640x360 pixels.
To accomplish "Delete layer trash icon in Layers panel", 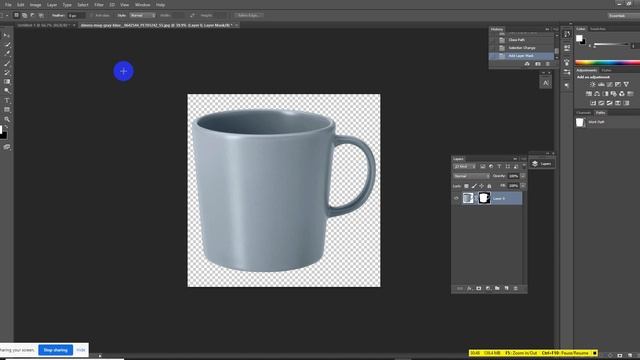I will click(516, 288).
